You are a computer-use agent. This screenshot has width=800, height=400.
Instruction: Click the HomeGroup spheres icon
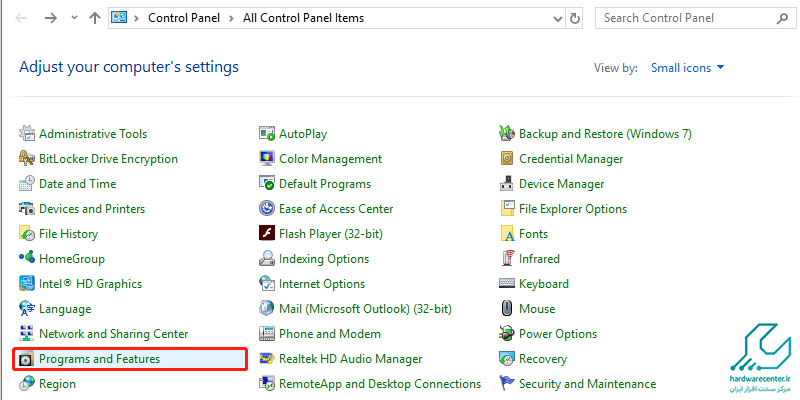tap(27, 259)
